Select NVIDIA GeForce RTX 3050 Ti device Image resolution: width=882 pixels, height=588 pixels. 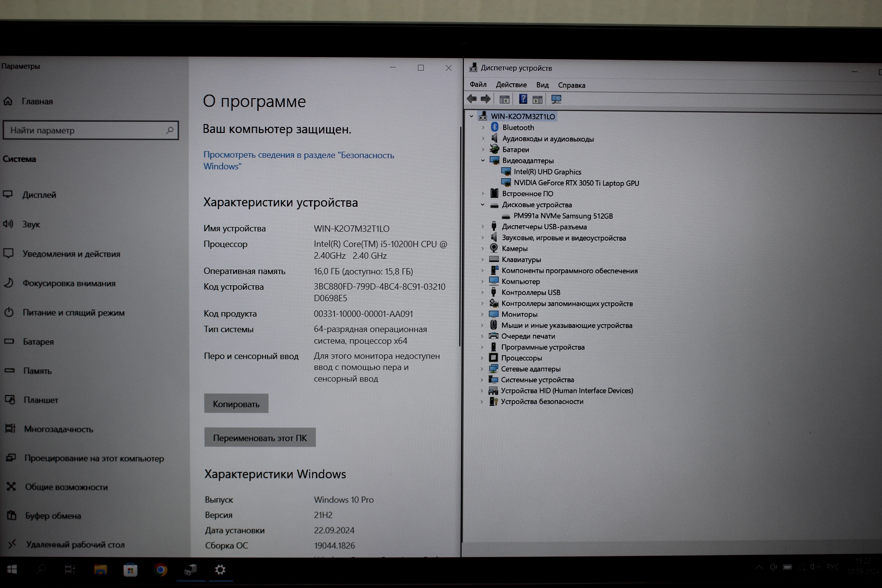coord(576,183)
